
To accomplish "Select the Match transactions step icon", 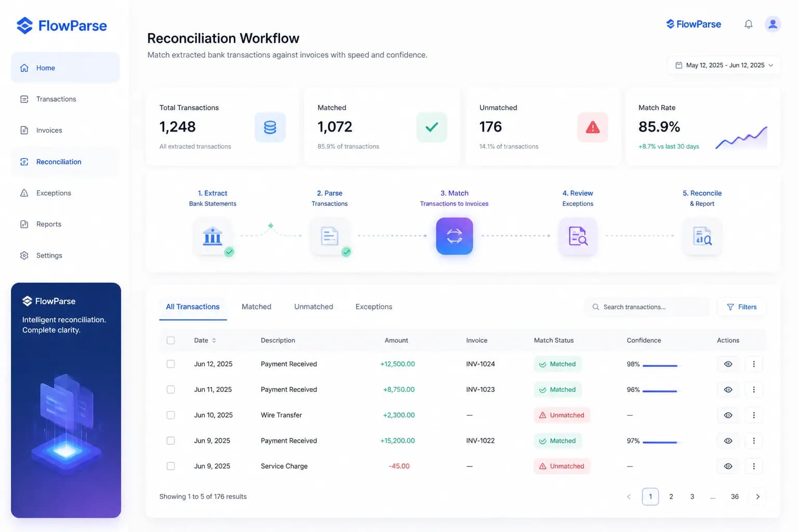I will tap(455, 236).
